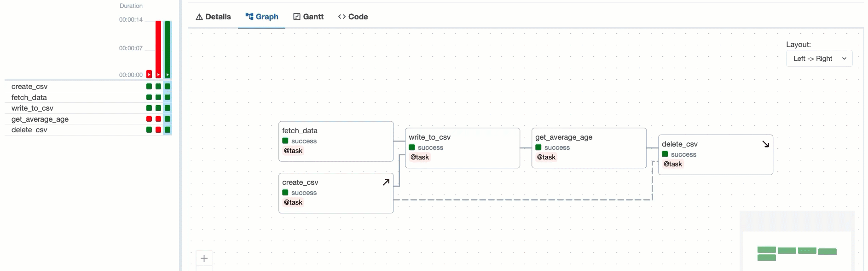Screen dimensions: 868x271
Task: Click fetch_data task row name in grid
Action: click(x=29, y=98)
